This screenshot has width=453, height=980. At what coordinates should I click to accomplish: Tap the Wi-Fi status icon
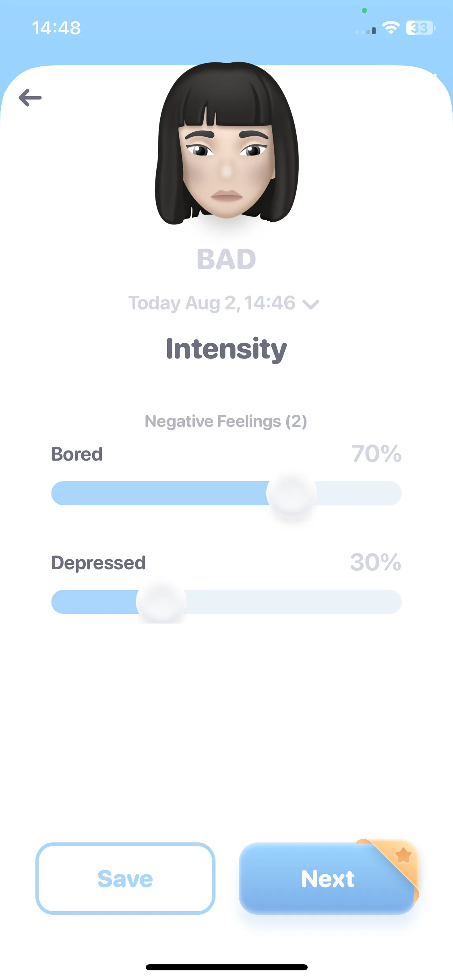click(x=391, y=28)
